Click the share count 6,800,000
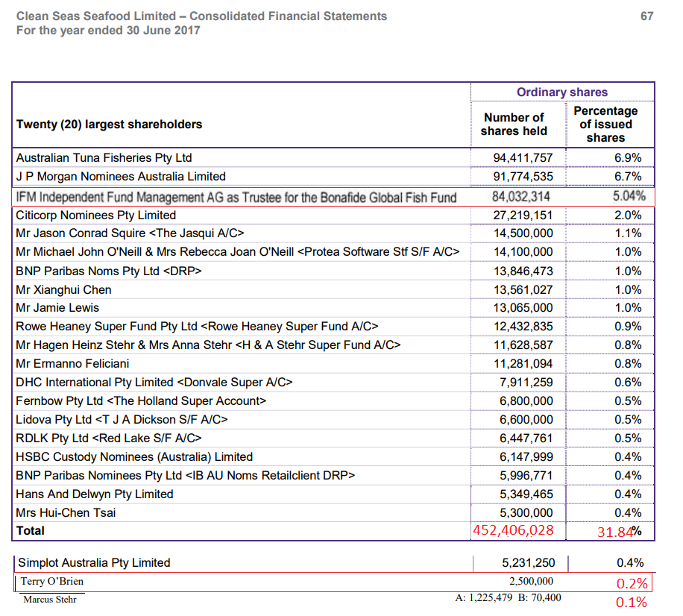This screenshot has height=616, width=683. pyautogui.click(x=526, y=400)
